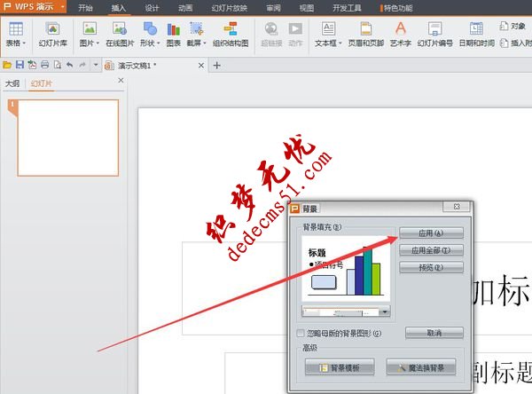
Task: Expand the quick access toolbar customize arrow
Action: click(96, 65)
